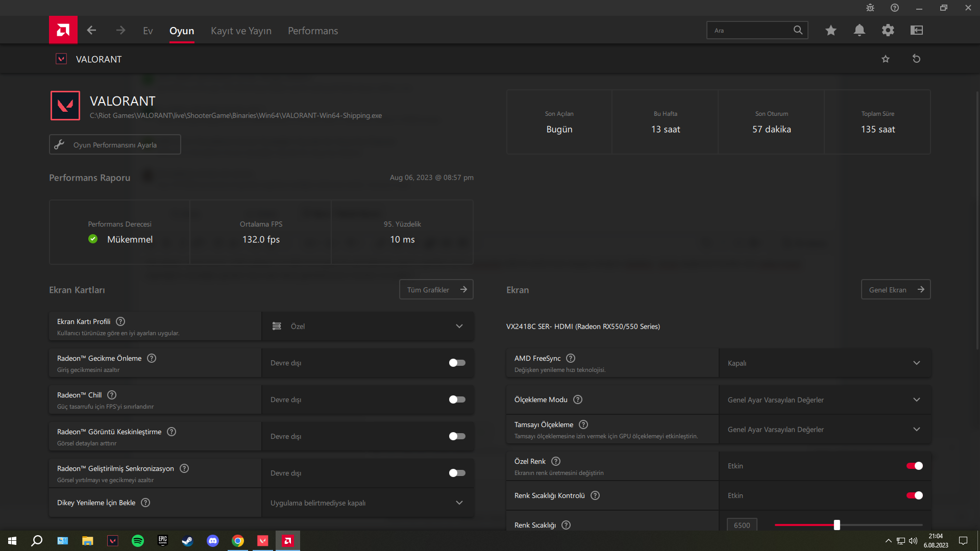Viewport: 980px width, 551px height.
Task: Switch to the Performans tab
Action: click(x=312, y=31)
